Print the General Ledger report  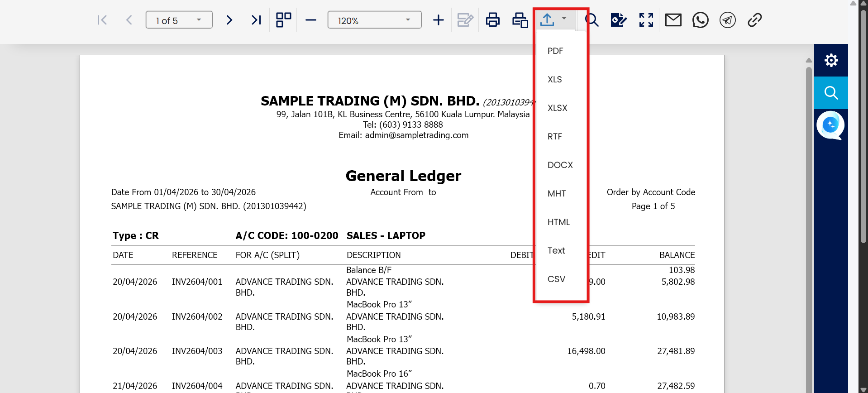[x=493, y=20]
